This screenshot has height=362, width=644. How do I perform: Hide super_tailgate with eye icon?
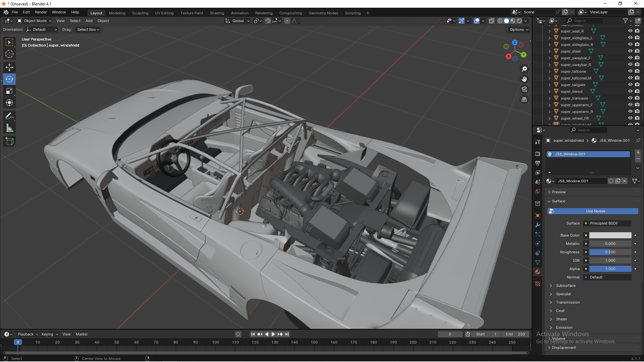(x=630, y=84)
